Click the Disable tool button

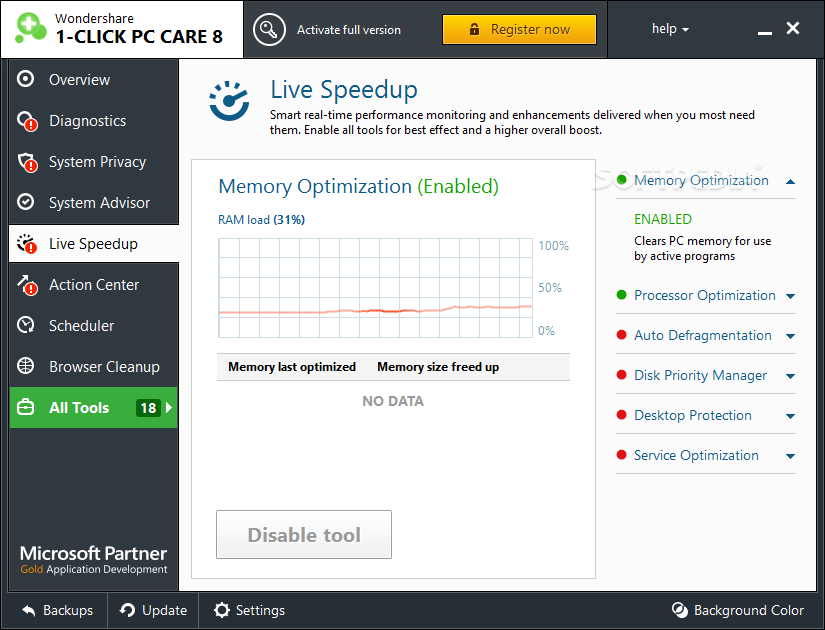(x=304, y=534)
